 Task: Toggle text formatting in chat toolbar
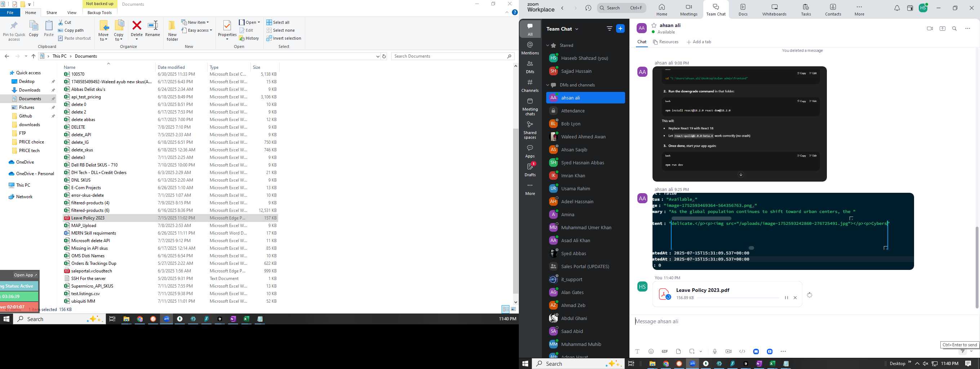click(x=638, y=351)
